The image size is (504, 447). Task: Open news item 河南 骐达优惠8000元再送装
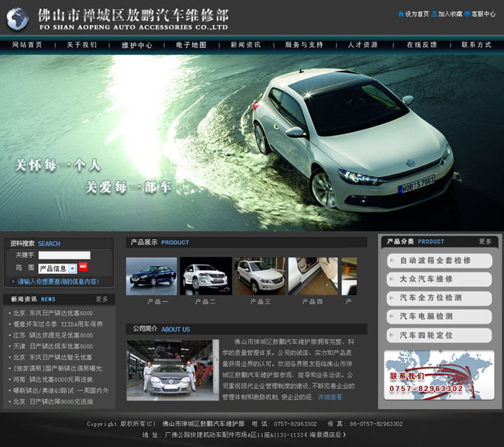click(53, 379)
